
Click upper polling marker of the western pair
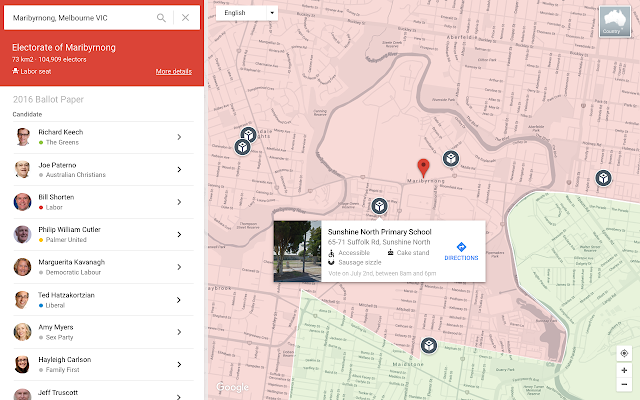coord(248,135)
